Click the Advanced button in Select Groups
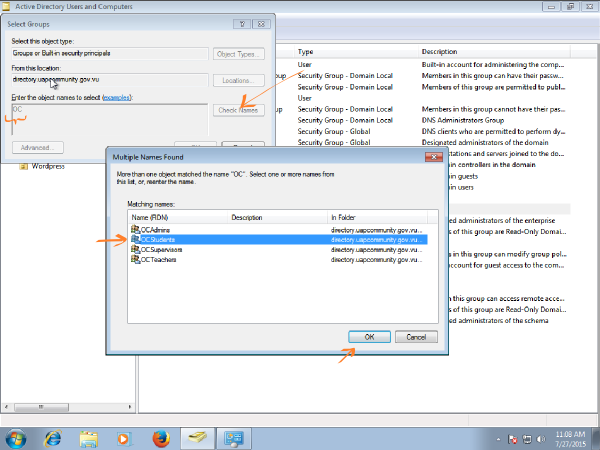600x450 pixels. (x=38, y=147)
